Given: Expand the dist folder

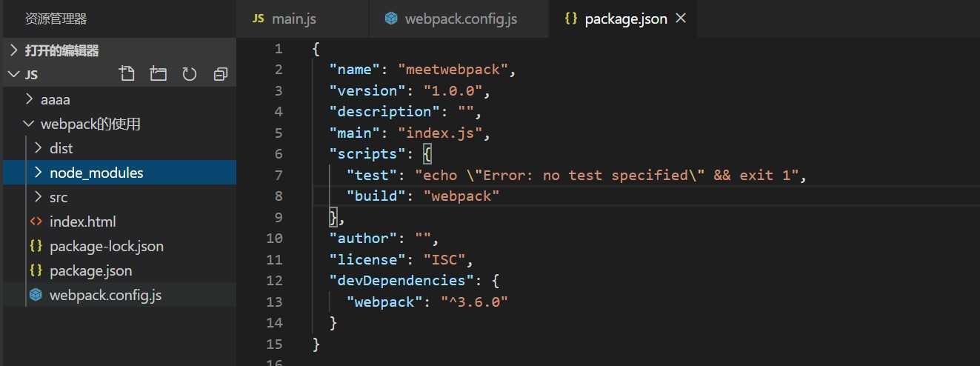Looking at the screenshot, I should (x=39, y=148).
